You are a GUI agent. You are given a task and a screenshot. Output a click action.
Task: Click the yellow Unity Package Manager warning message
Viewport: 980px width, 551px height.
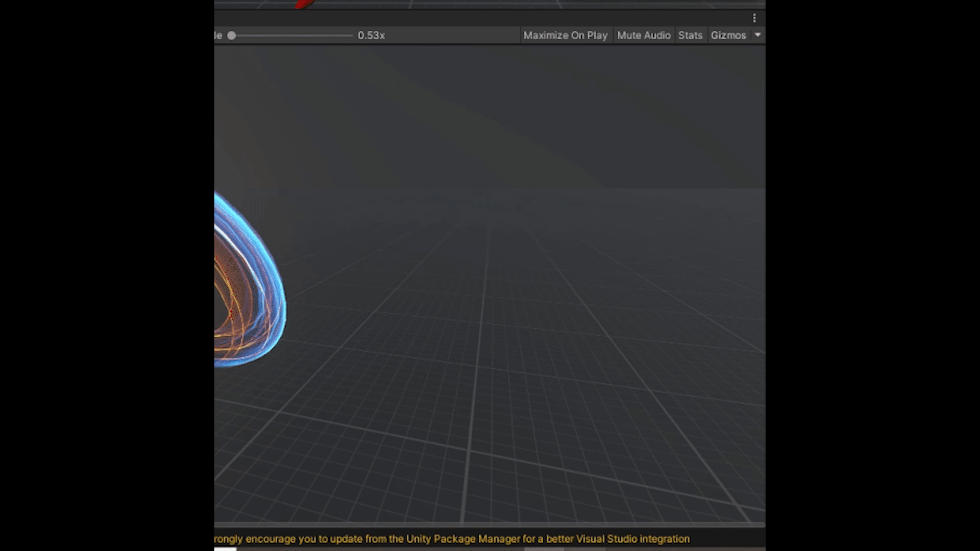coord(452,539)
